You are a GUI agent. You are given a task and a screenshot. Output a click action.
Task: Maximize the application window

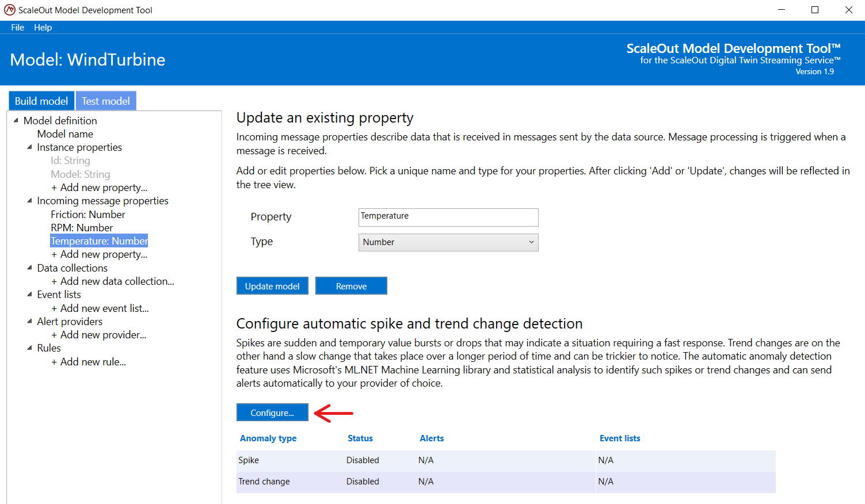pyautogui.click(x=815, y=10)
